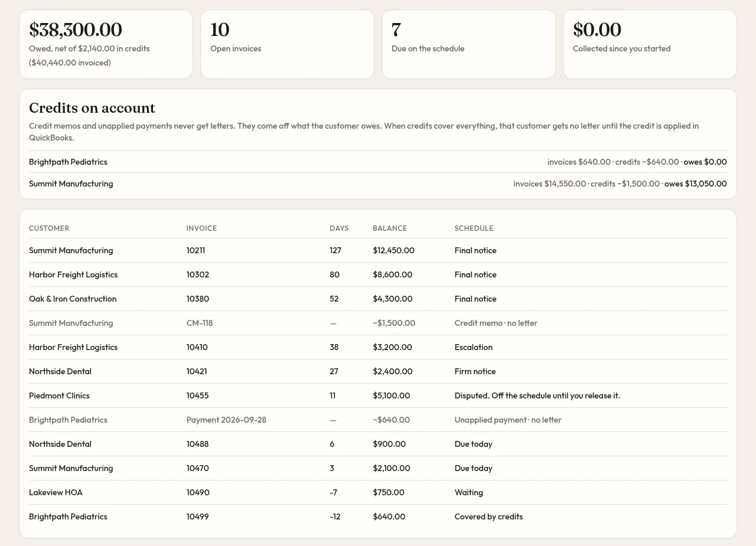Screen dimensions: 756x546
Task: Select invoice number 10302
Action: (198, 274)
